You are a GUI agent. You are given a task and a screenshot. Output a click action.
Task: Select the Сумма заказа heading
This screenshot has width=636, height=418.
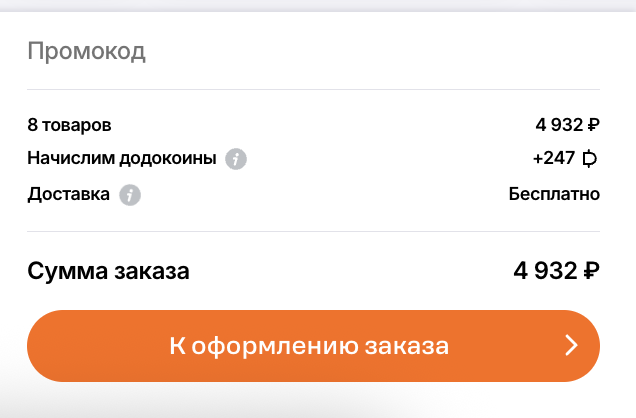[x=108, y=271]
